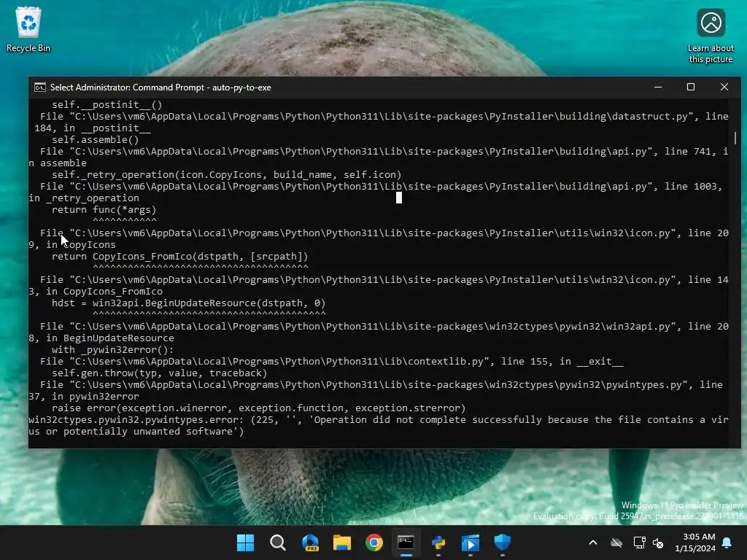747x560 pixels.
Task: Minimize the Command Prompt window
Action: click(x=658, y=87)
